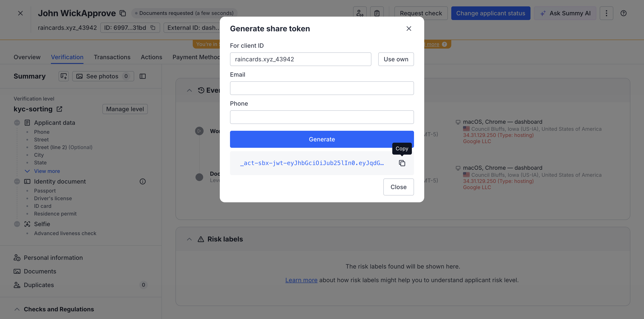Close the applicant page with X icon
Image resolution: width=644 pixels, height=319 pixels.
20,13
